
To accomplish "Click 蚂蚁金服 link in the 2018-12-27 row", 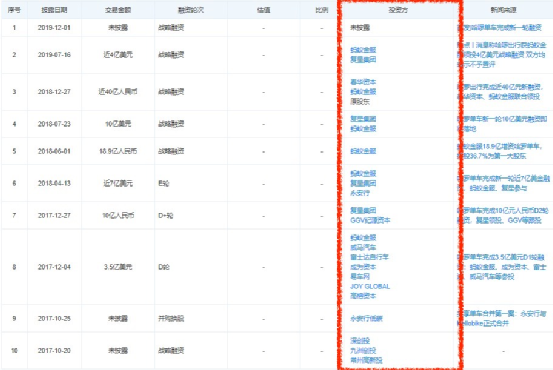I will coord(363,92).
